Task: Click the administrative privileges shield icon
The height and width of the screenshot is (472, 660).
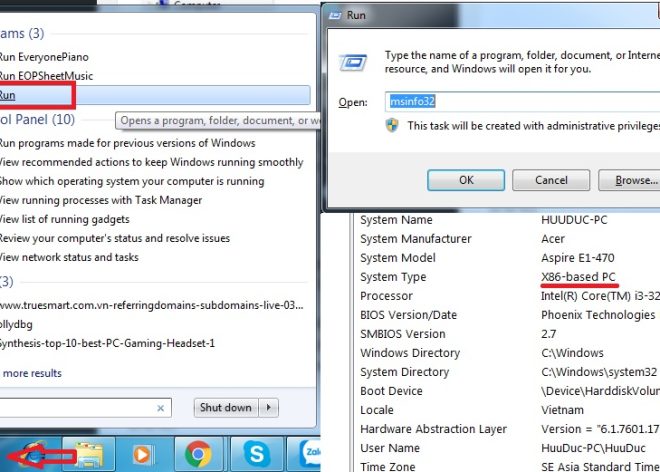Action: pyautogui.click(x=392, y=125)
